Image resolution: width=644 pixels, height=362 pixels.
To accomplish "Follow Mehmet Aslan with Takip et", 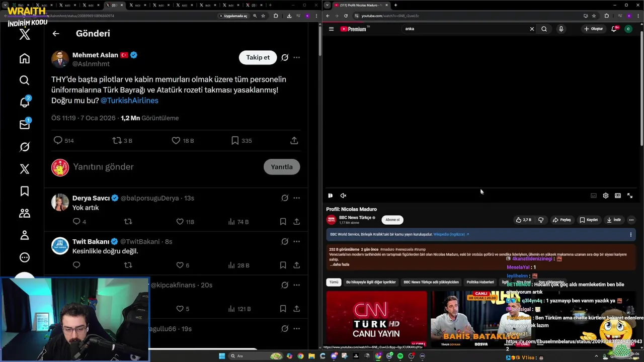I will (258, 57).
